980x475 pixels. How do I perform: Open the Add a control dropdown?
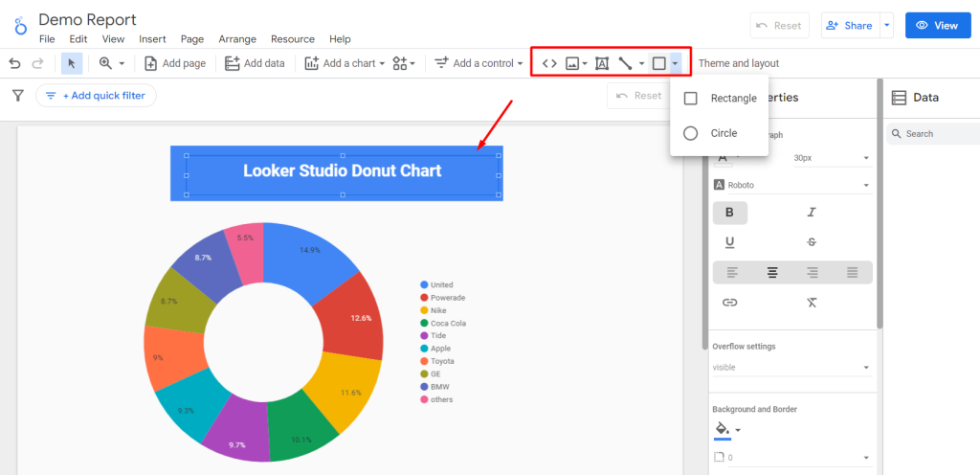tap(479, 63)
